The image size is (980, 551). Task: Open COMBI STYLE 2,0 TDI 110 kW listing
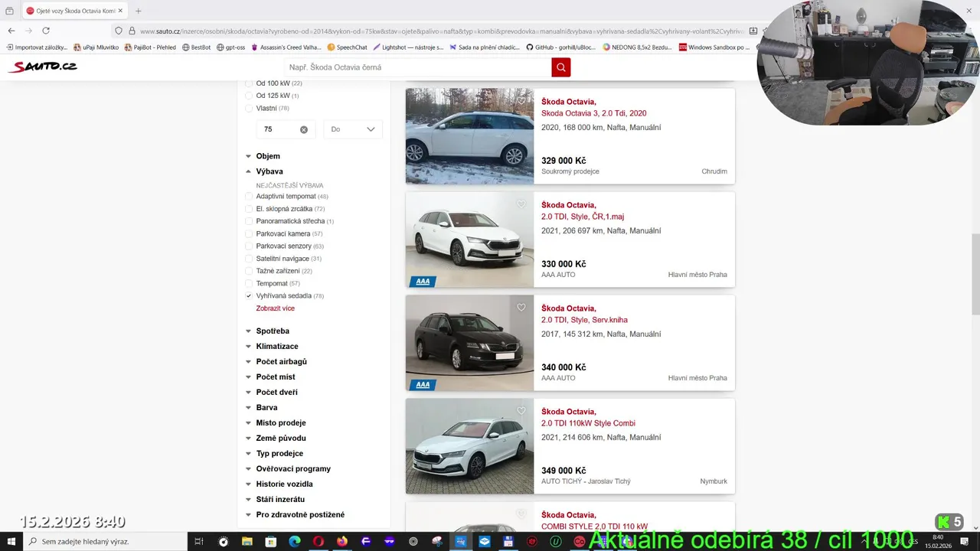[594, 527]
